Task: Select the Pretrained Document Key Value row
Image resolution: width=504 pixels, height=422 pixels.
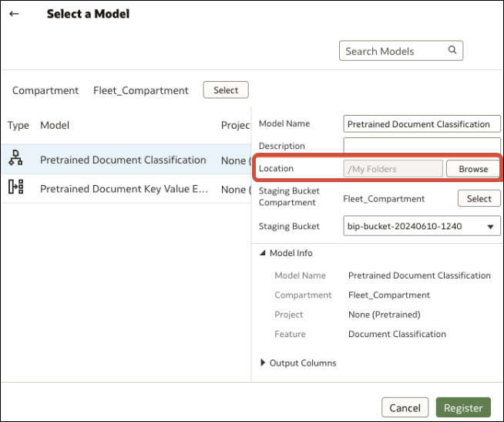Action: [x=123, y=188]
